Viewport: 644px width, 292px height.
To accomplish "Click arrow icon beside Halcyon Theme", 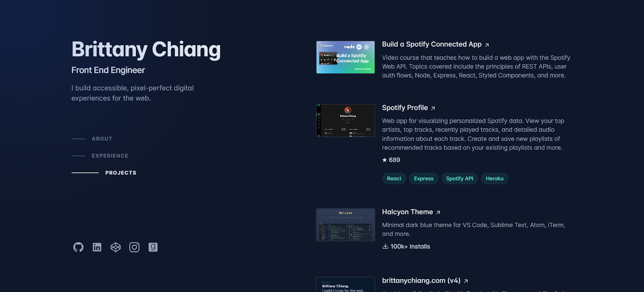I will coord(438,213).
